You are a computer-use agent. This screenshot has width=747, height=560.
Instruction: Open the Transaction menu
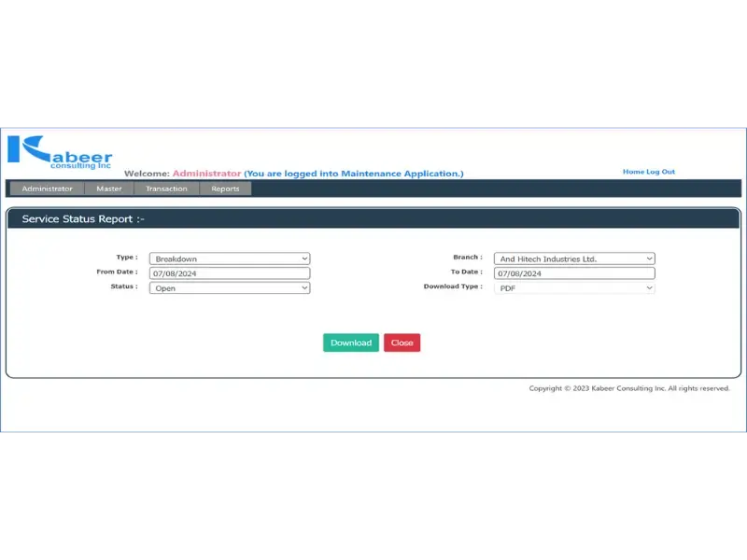[x=165, y=188]
